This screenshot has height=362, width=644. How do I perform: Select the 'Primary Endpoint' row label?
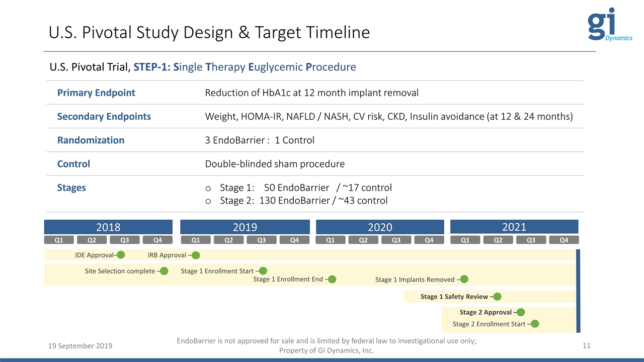click(x=96, y=93)
